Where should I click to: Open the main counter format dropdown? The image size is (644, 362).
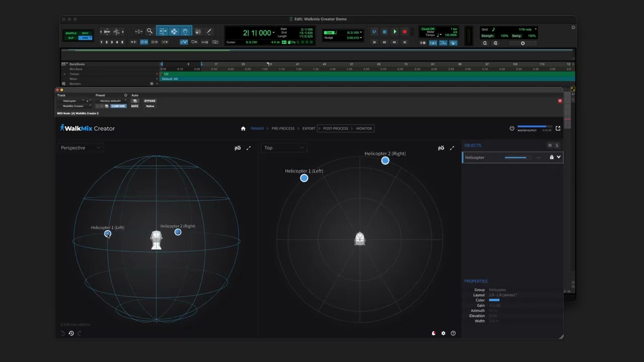click(x=274, y=33)
